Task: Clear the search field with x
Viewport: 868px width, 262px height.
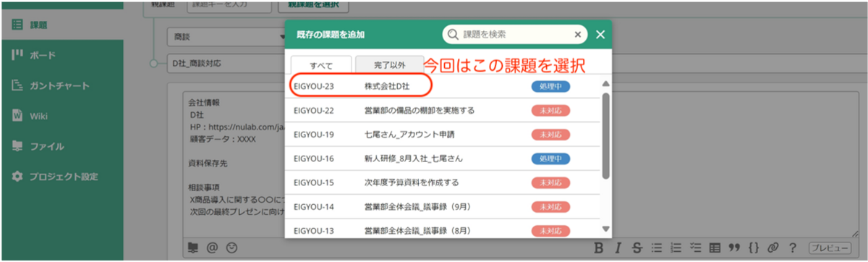Action: (x=577, y=34)
